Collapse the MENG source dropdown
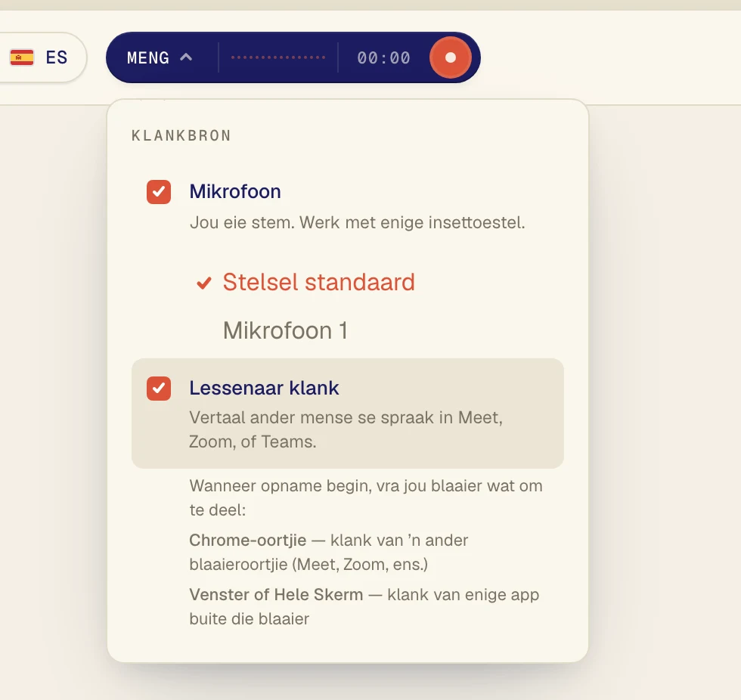741x700 pixels. point(160,57)
